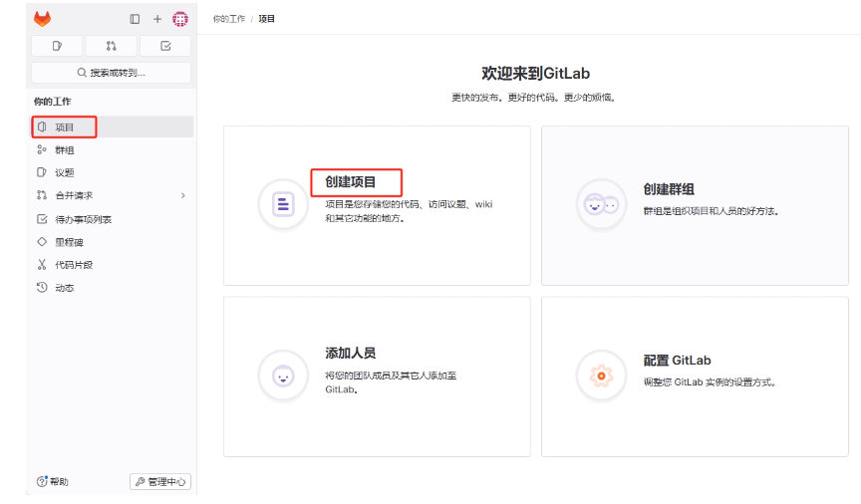Click the 待办事项列表 checkbox icon

point(42,219)
